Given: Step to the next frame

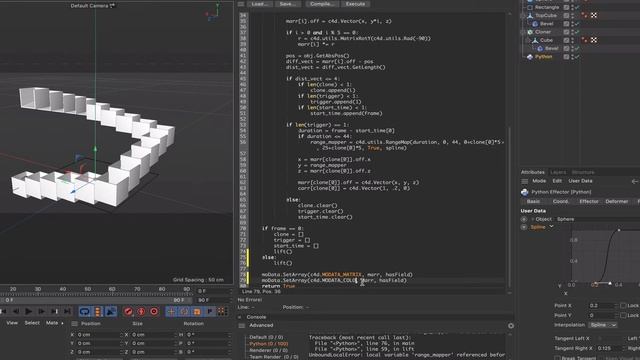Looking at the screenshot, I should pyautogui.click(x=42, y=311).
